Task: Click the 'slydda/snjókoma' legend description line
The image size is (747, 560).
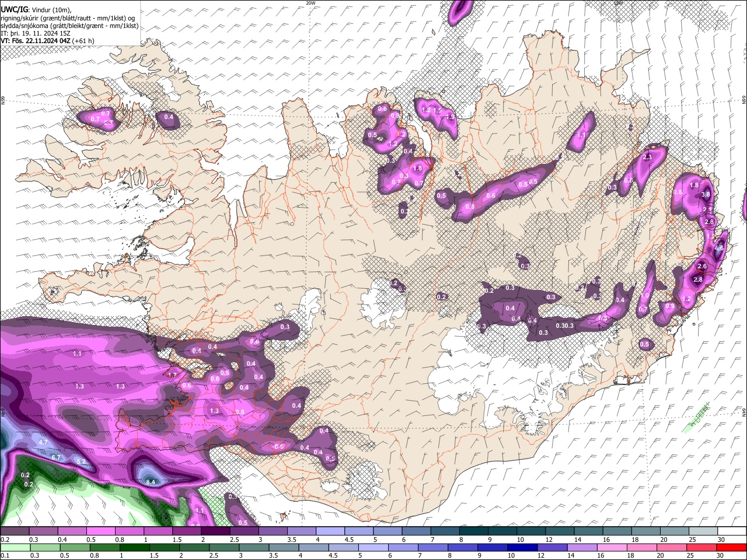Action: pyautogui.click(x=69, y=26)
